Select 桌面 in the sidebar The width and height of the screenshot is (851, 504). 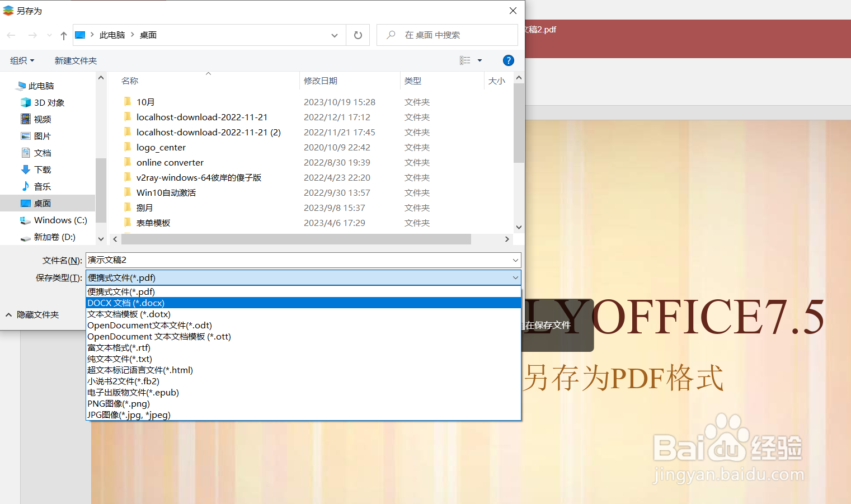[48, 203]
